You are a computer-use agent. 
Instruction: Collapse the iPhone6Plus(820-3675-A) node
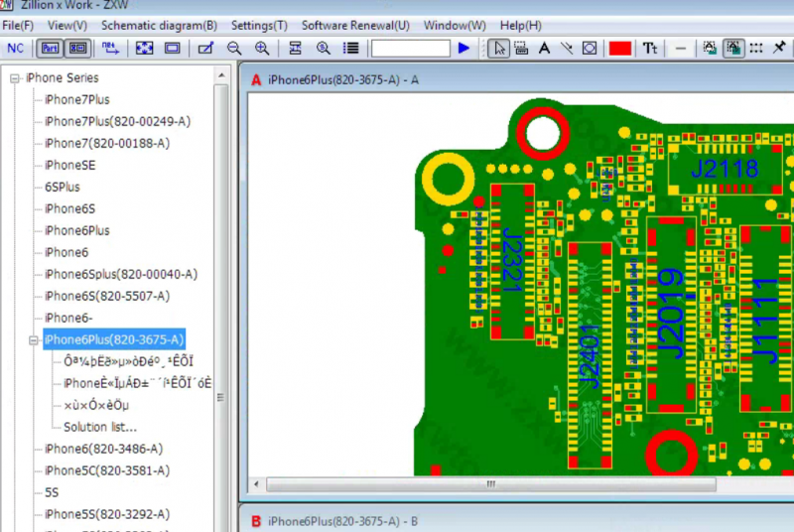coord(34,340)
